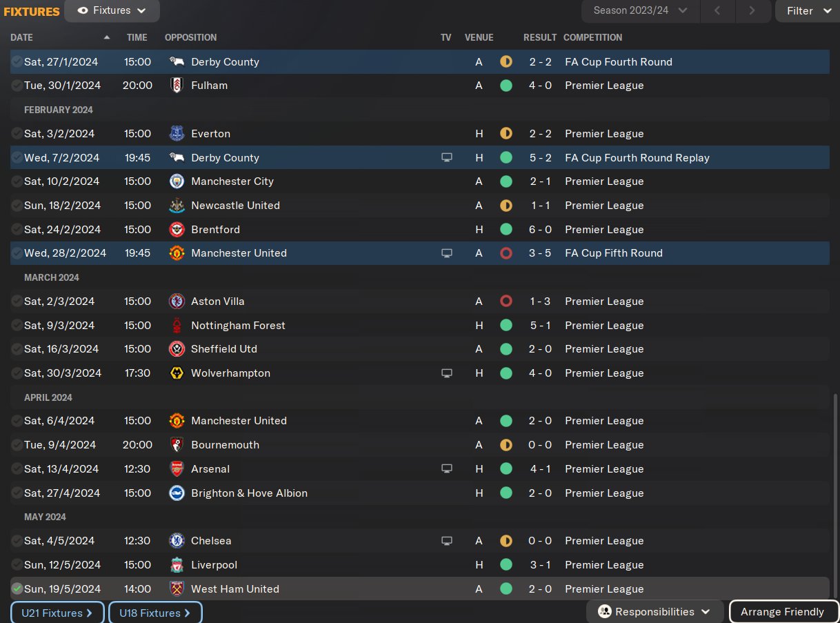Image resolution: width=840 pixels, height=623 pixels.
Task: Click the vertical scrollbar on the fixtures list
Action: click(835, 495)
